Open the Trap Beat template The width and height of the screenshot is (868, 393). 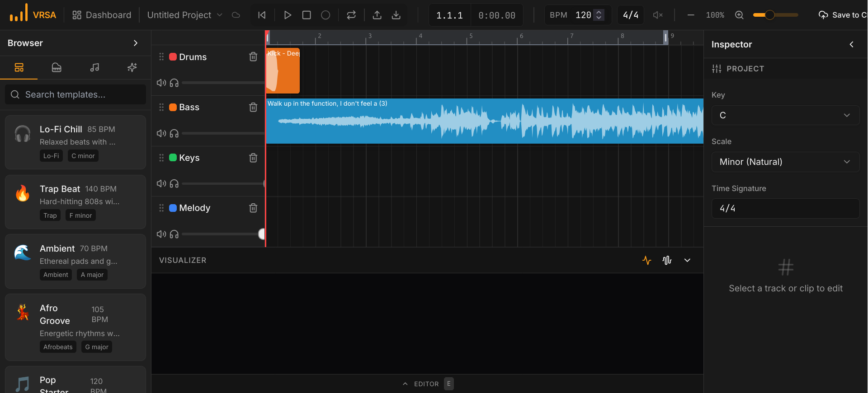75,202
